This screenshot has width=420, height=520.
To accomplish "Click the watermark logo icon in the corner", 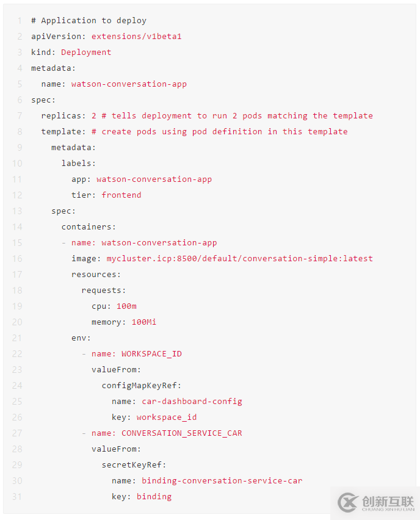I will point(349,502).
